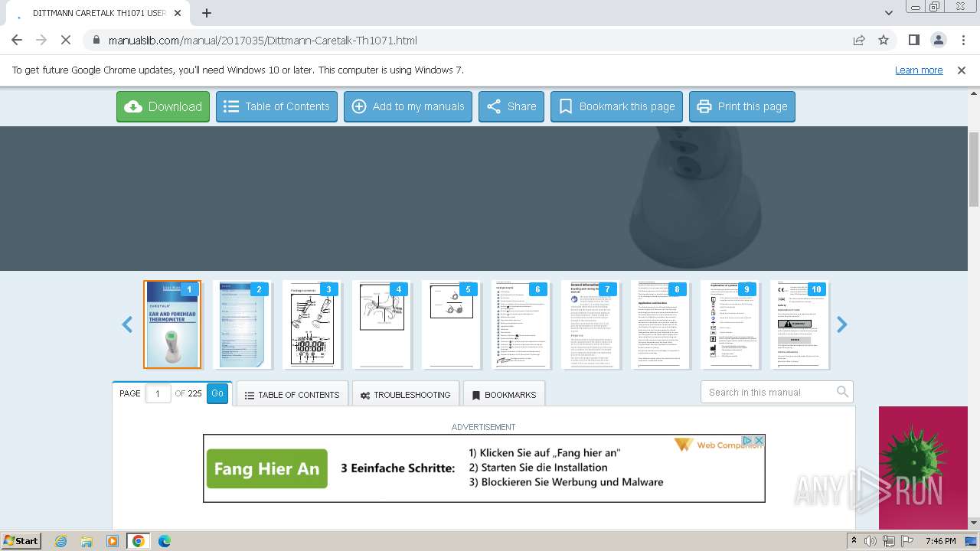Screen dimensions: 980x551
Task: Click the Learn more link
Action: [919, 70]
